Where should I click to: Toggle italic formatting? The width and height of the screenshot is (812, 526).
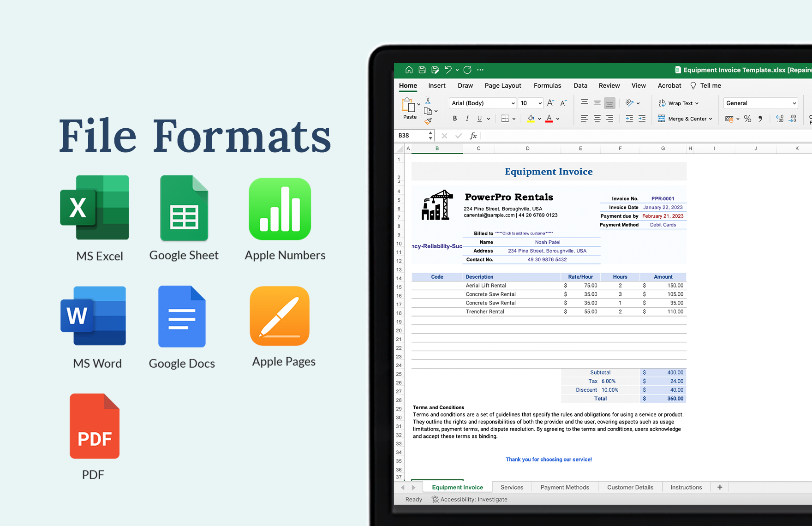pos(467,119)
